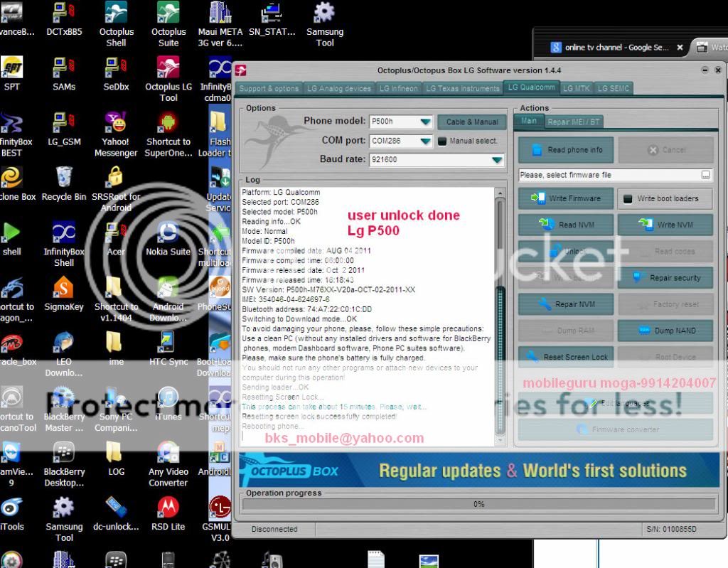Image resolution: width=728 pixels, height=568 pixels.
Task: Click the Repair NVM button
Action: point(565,304)
